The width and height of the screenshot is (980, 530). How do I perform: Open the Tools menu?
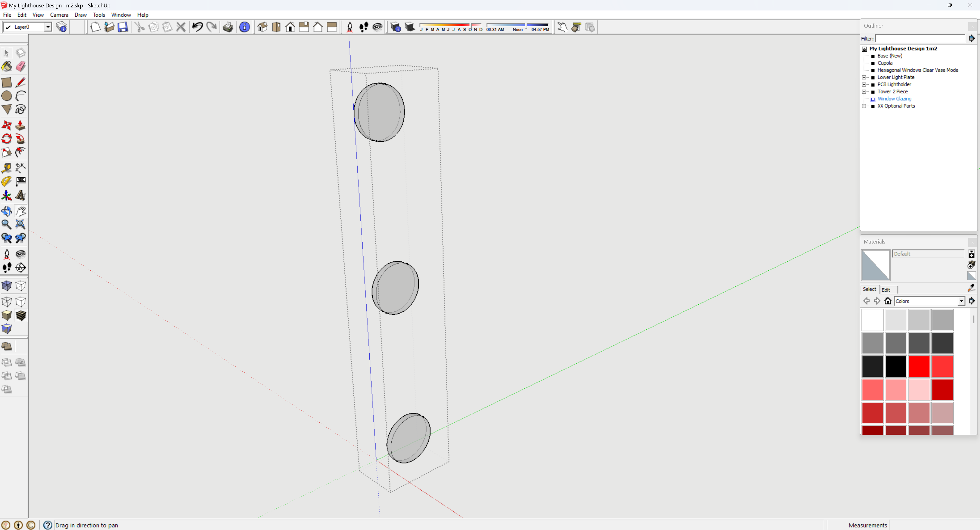[x=99, y=15]
